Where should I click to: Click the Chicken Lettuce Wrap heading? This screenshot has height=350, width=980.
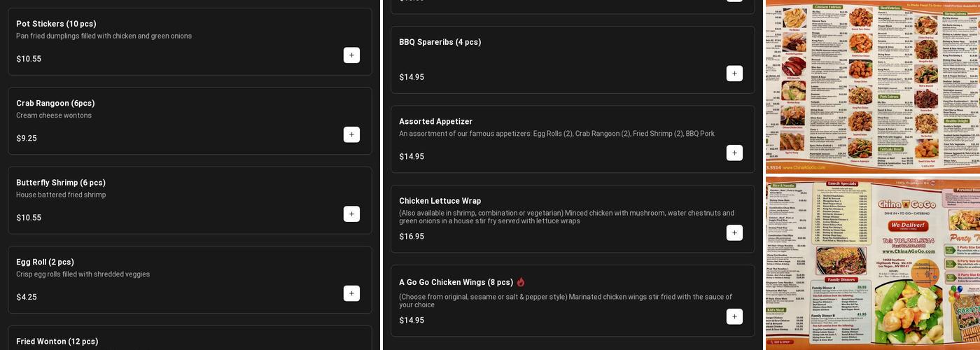click(x=440, y=201)
